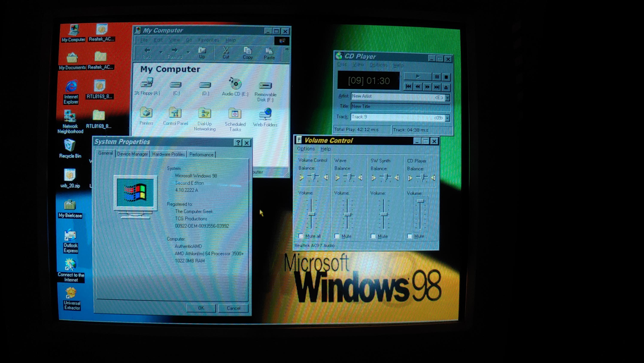Click the Up toolbar button in My Computer
Screen dimensions: 644x363
pos(202,53)
